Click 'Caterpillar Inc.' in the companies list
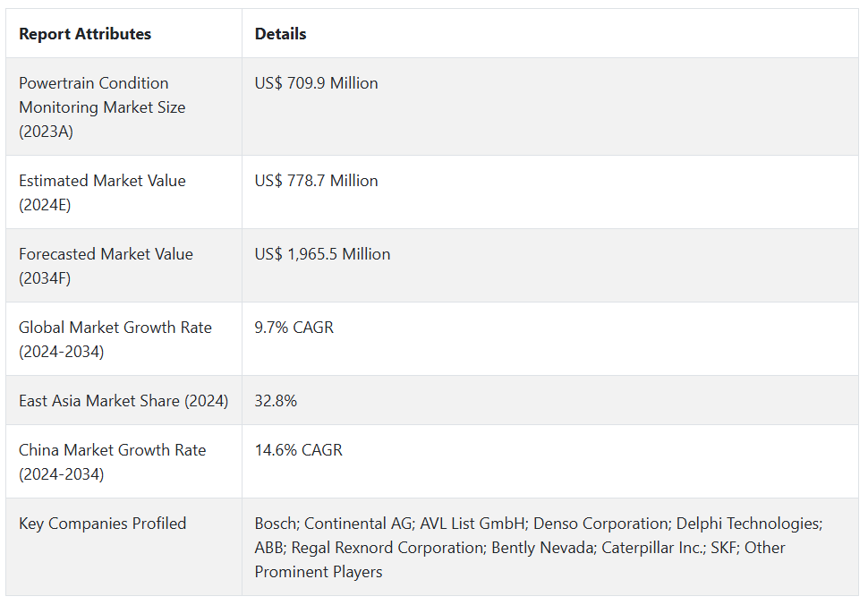868x605 pixels. coord(652,548)
